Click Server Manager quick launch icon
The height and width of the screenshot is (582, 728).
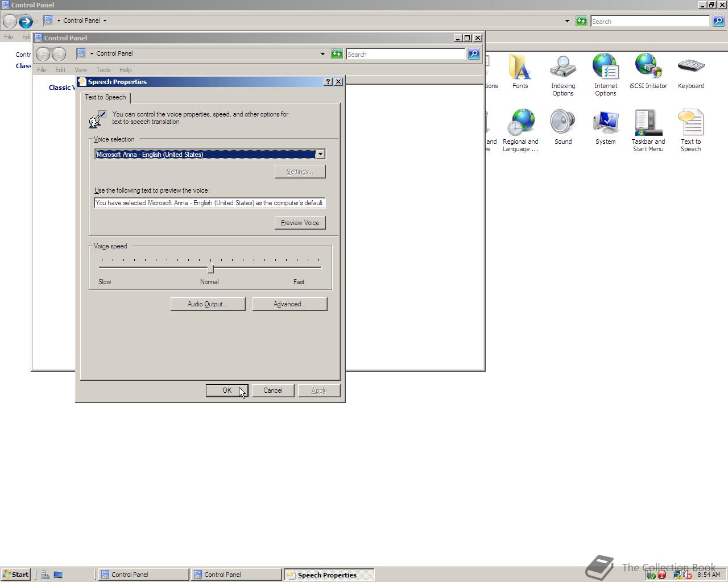click(x=45, y=575)
